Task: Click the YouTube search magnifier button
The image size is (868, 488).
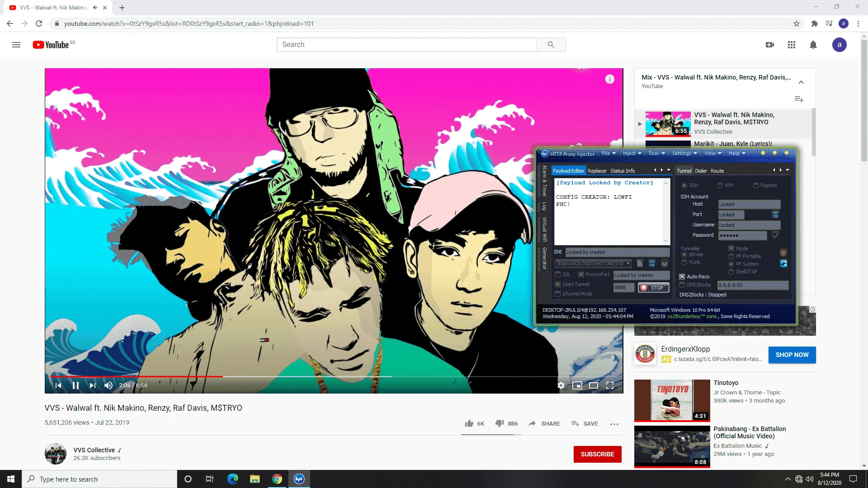Action: click(551, 45)
